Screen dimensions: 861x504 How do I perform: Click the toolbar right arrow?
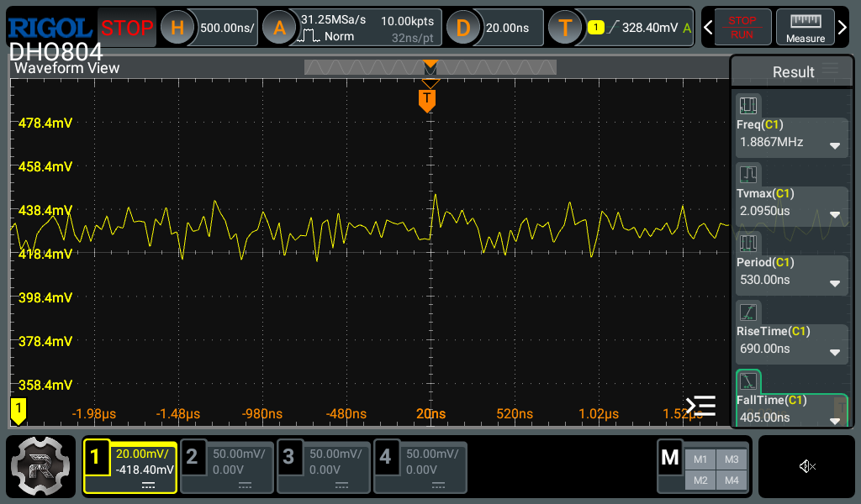coord(843,28)
